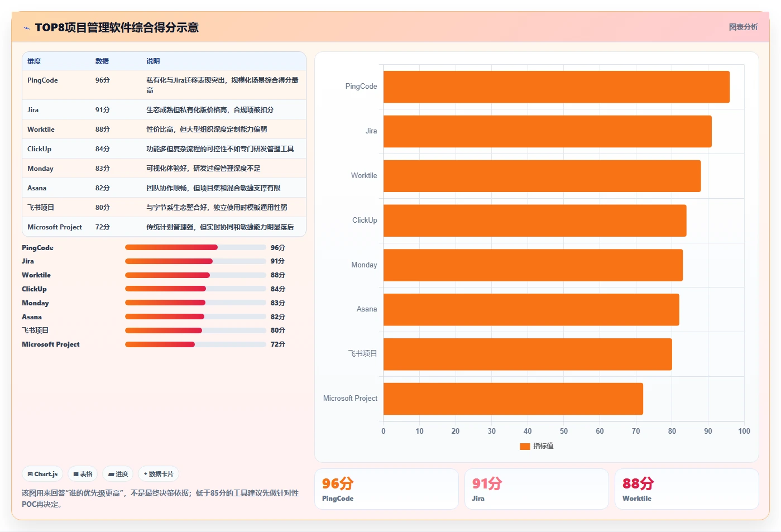Open the 96分 PingCode score card

click(386, 489)
